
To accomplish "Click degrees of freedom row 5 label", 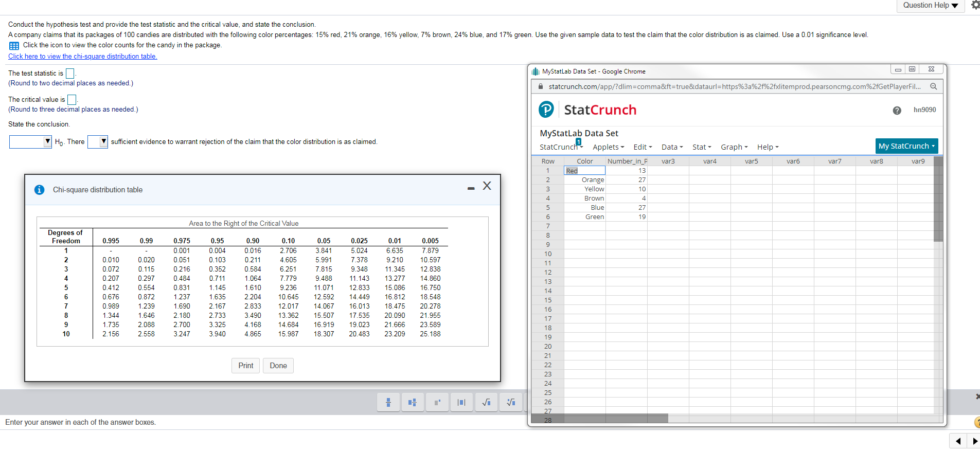I will coord(66,288).
